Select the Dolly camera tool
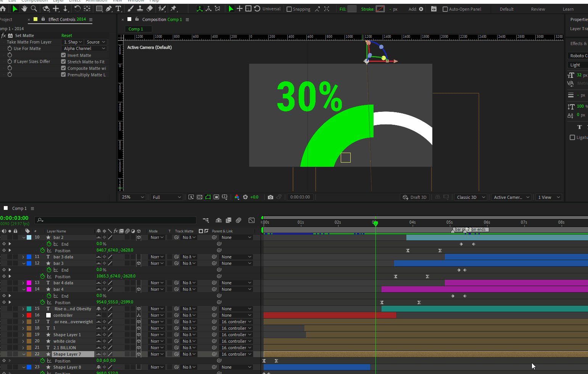 pos(65,8)
